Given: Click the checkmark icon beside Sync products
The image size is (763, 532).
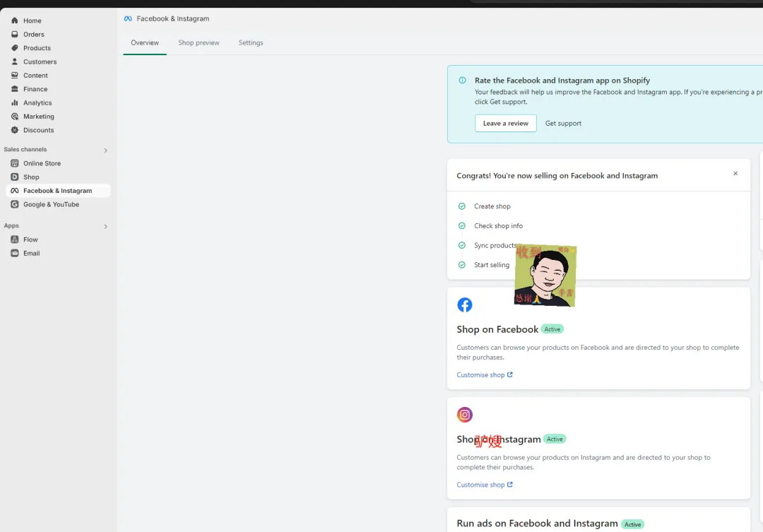Looking at the screenshot, I should (462, 245).
